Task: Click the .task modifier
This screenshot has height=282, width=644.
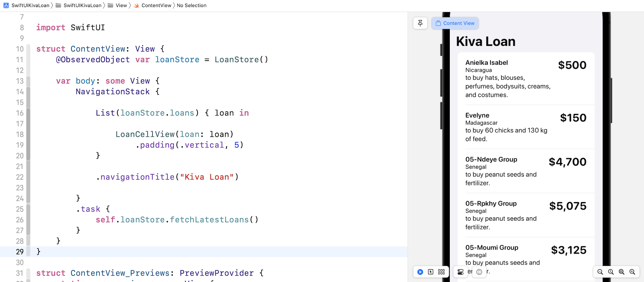Action: click(88, 209)
